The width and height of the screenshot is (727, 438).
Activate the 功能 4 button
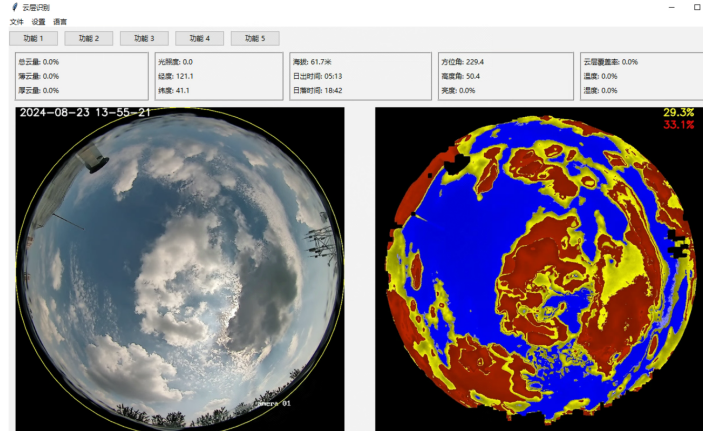tap(199, 38)
